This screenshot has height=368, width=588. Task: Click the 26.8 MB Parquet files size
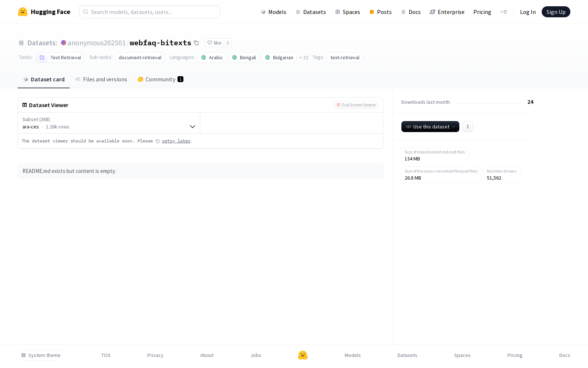click(x=413, y=178)
